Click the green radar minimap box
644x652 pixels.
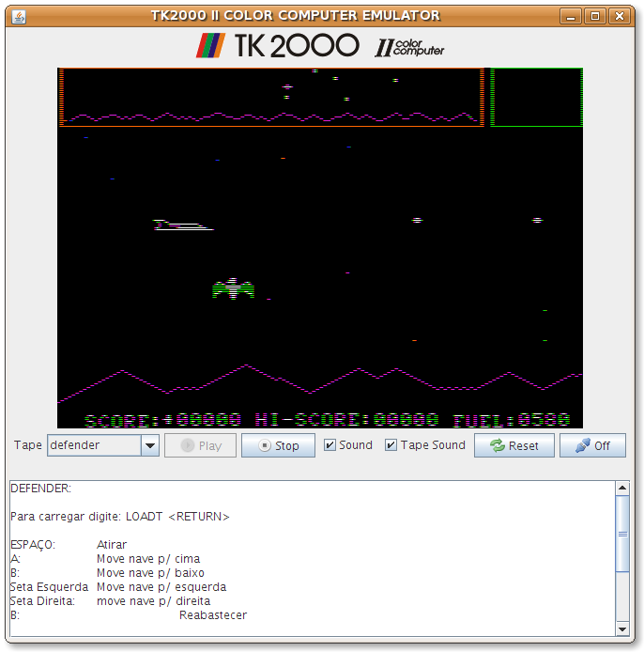point(536,98)
